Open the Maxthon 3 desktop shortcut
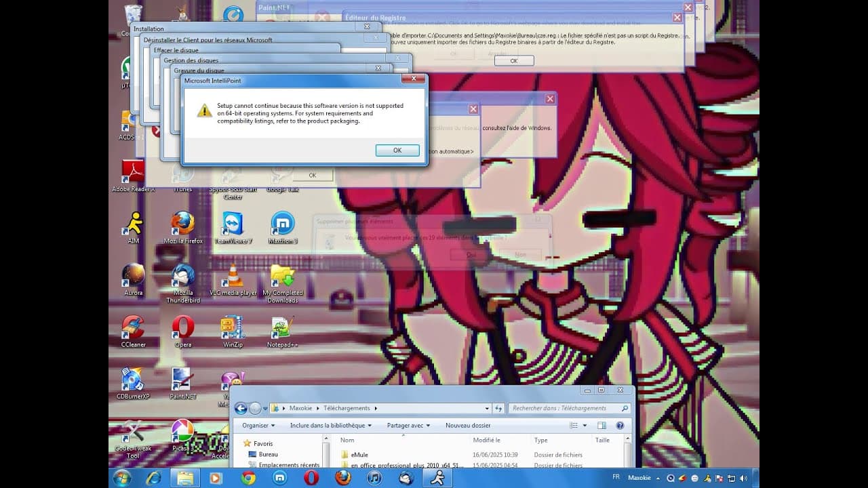The height and width of the screenshot is (488, 868). [283, 228]
